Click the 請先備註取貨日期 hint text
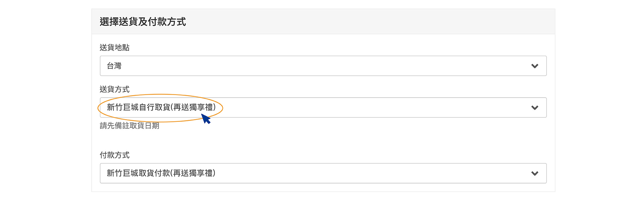644x200 pixels. (129, 126)
